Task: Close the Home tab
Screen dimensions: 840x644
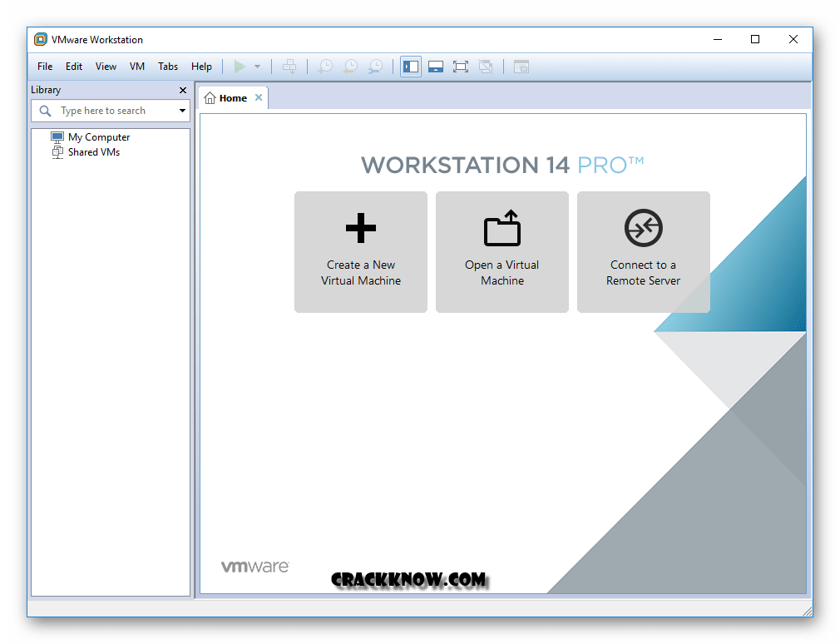Action: pos(259,97)
